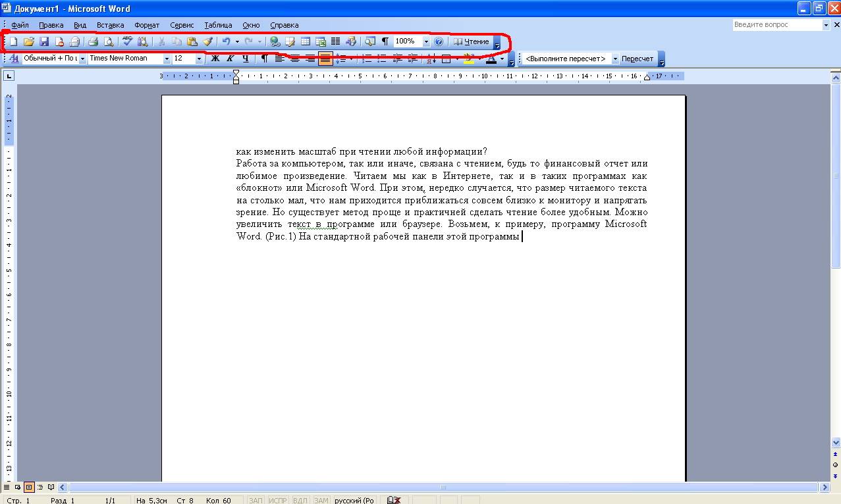Viewport: 841px width, 504px height.
Task: Toggle Justify alignment (highlighted button)
Action: tap(325, 59)
